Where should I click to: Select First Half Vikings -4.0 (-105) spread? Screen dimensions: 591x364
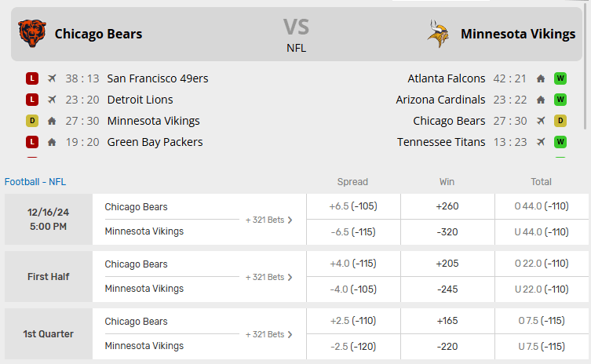(x=352, y=289)
